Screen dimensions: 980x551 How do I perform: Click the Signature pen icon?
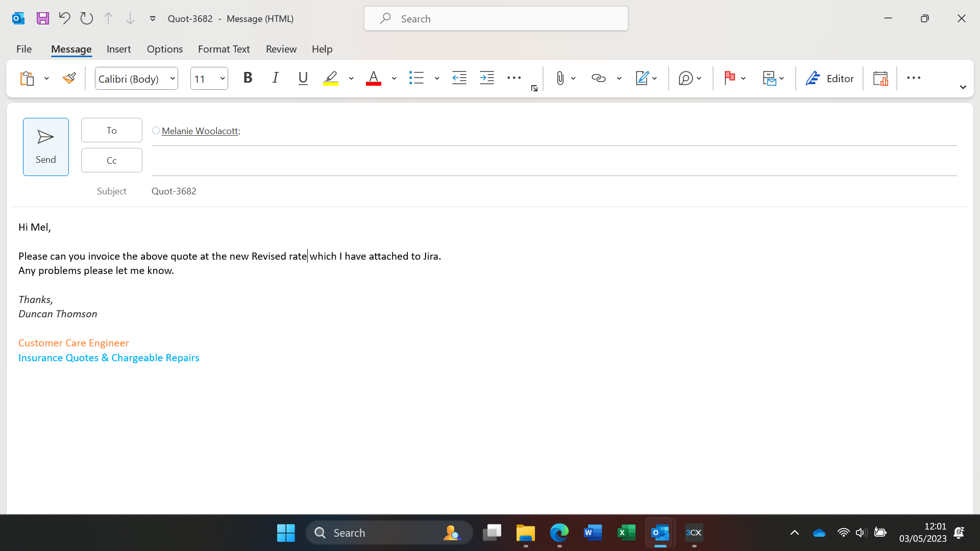pyautogui.click(x=642, y=78)
